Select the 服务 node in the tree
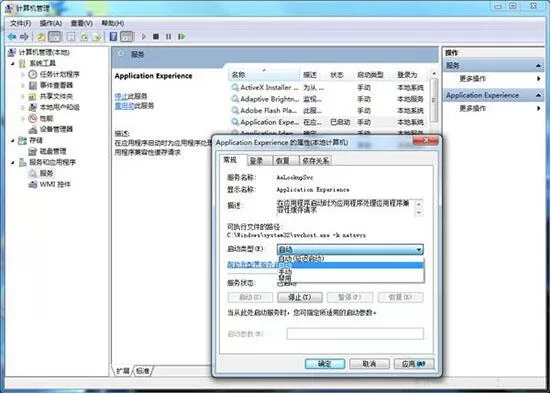The width and height of the screenshot is (551, 394). tap(46, 173)
